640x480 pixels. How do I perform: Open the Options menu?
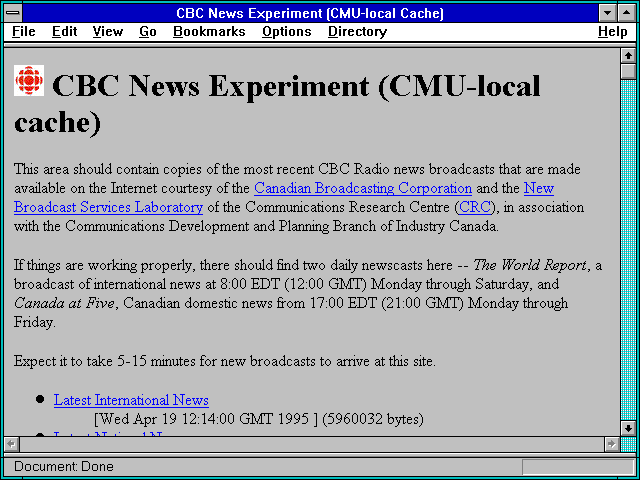pyautogui.click(x=287, y=32)
